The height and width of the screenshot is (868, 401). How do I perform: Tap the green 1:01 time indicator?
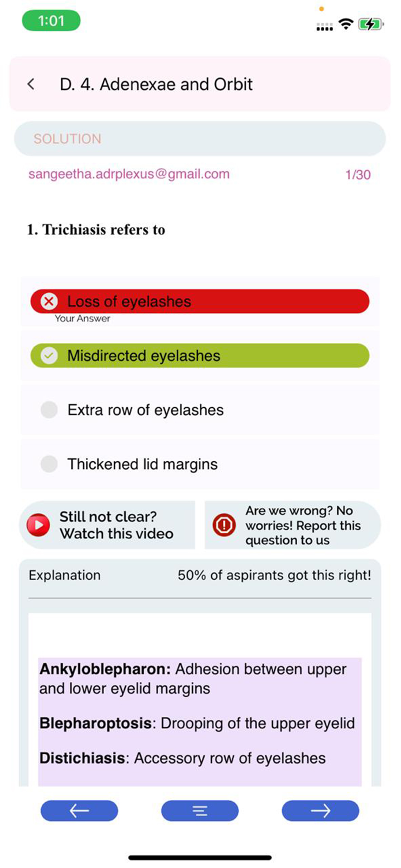pyautogui.click(x=51, y=20)
